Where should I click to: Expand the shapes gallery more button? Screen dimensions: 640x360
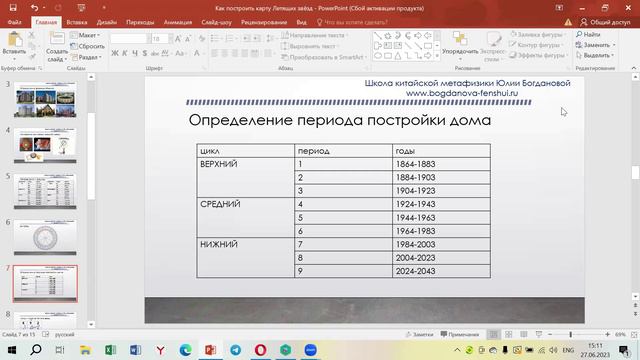(x=437, y=56)
